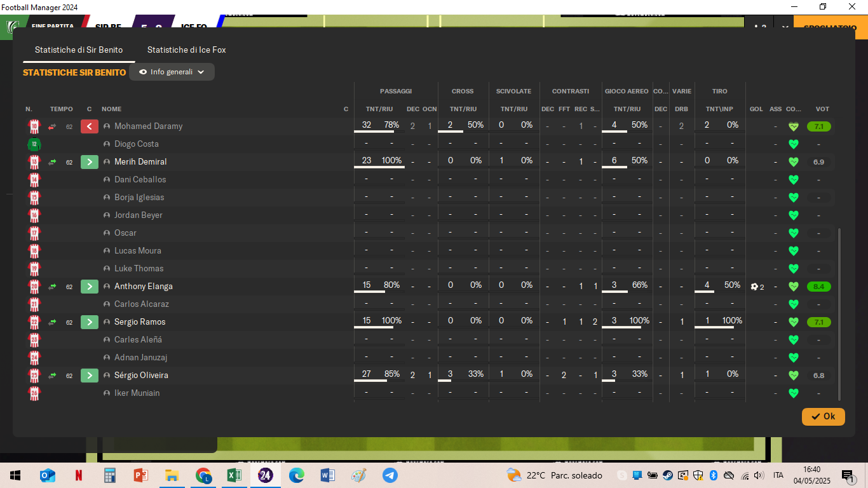This screenshot has width=868, height=488.
Task: Click Sergio Ramos's 7.1 rating badge
Action: pyautogui.click(x=819, y=322)
